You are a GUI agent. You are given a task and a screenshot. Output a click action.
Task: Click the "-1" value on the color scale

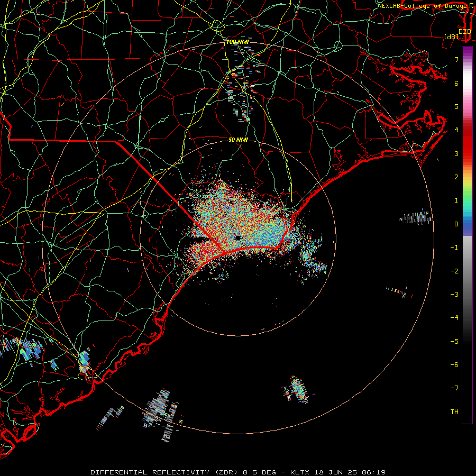(x=454, y=248)
